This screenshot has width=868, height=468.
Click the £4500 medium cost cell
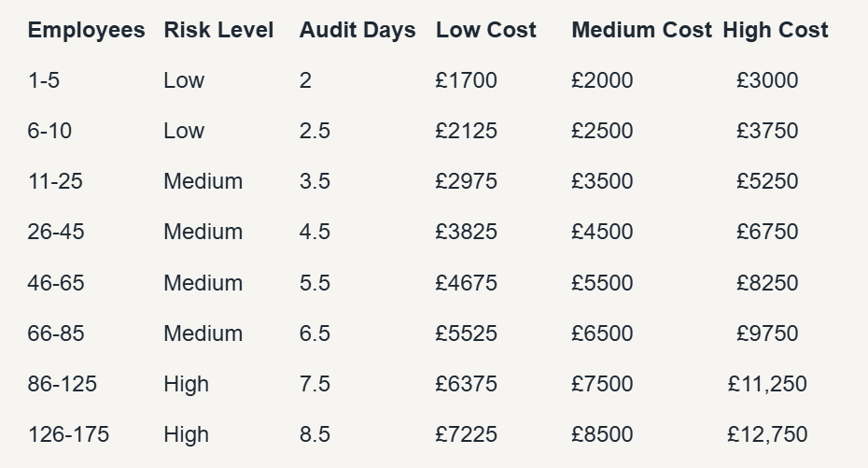tap(602, 232)
